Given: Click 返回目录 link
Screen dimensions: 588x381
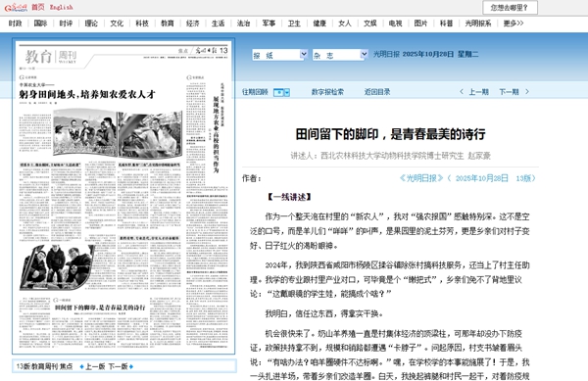Looking at the screenshot, I should pos(377,92).
